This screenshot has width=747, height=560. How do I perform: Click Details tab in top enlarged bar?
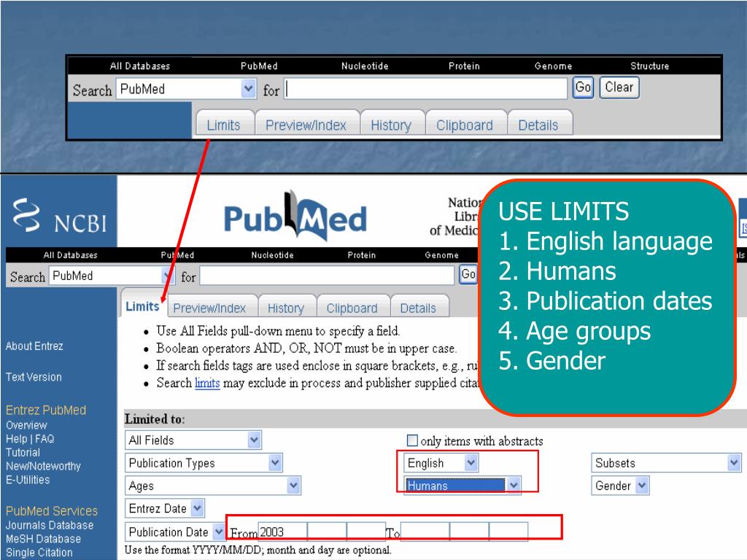coord(538,125)
